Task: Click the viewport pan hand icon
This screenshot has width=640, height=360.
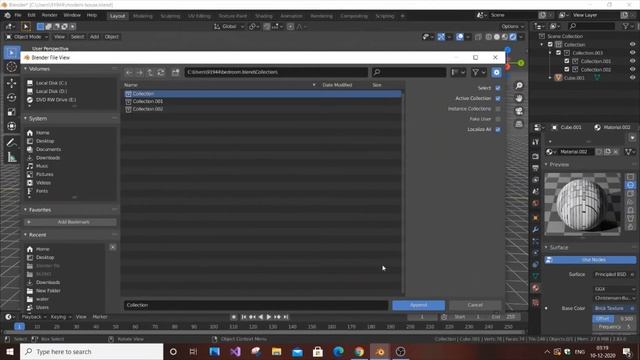Action: [x=519, y=98]
